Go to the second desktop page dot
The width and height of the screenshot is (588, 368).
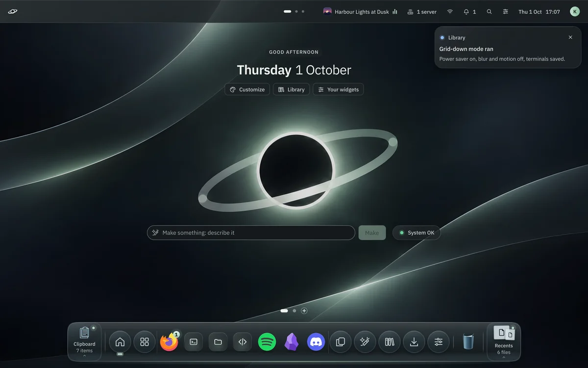click(x=294, y=311)
